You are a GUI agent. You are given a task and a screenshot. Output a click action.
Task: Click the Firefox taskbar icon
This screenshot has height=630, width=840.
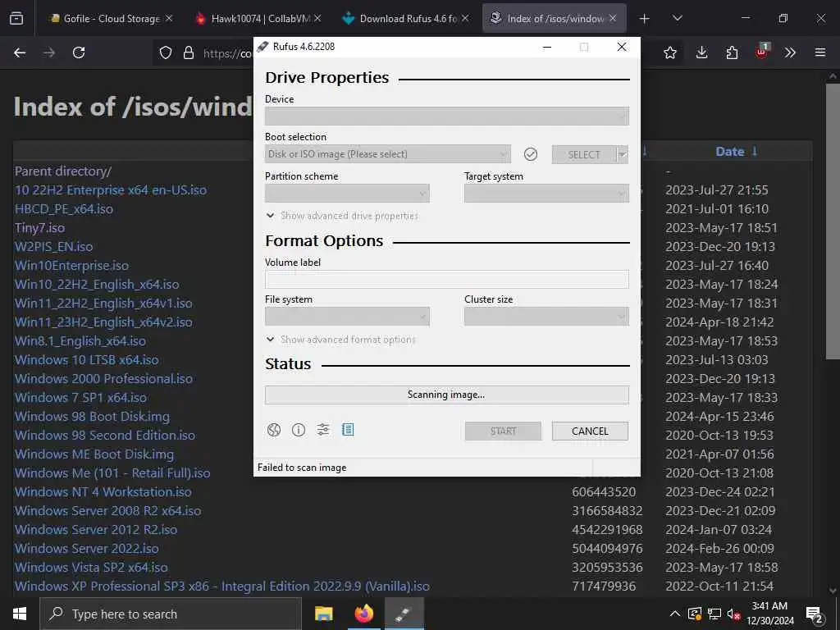pyautogui.click(x=363, y=614)
